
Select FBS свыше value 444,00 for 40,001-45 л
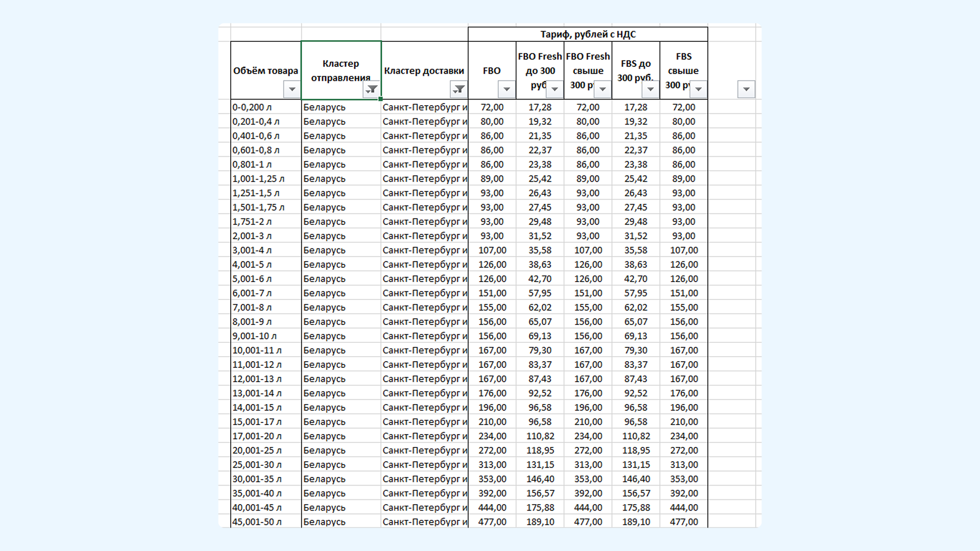(x=684, y=507)
